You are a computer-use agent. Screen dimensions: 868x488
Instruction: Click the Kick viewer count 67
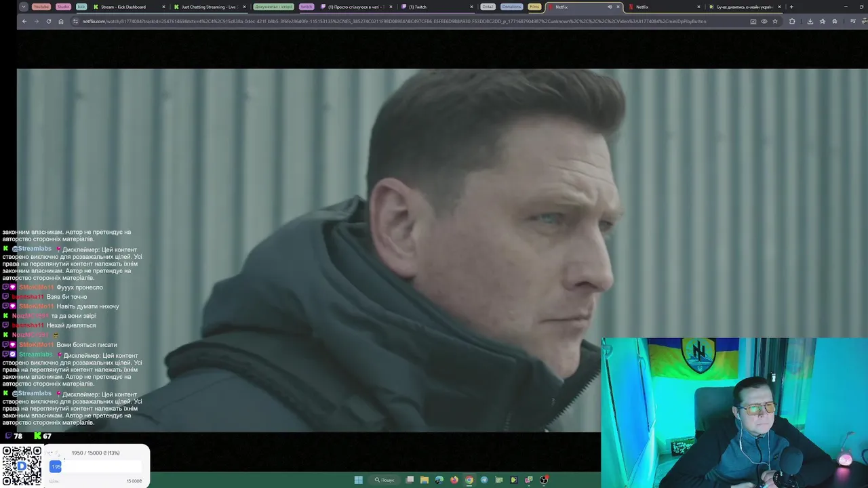43,436
